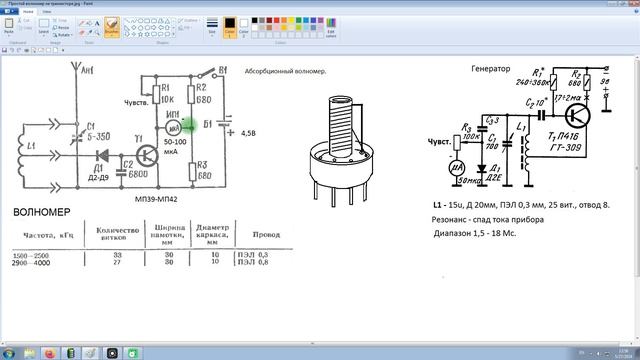Click the Cut scissors button
Image resolution: width=640 pixels, height=360 pixels.
point(24,20)
